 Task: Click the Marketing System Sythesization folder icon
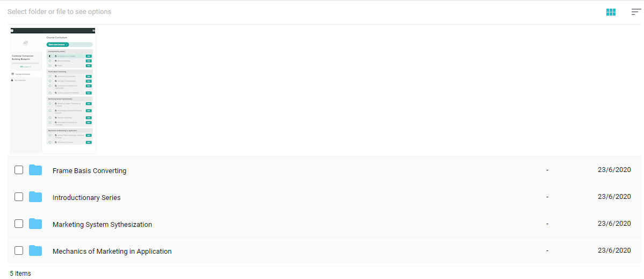(35, 224)
